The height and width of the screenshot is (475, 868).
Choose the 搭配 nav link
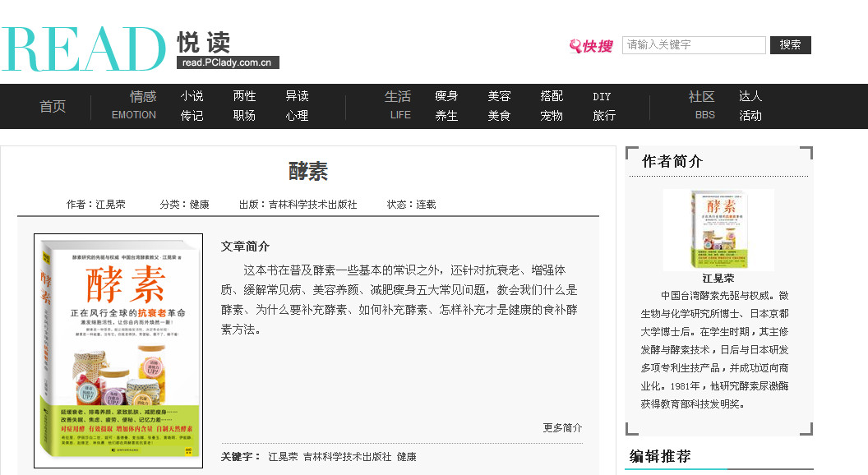tap(552, 96)
